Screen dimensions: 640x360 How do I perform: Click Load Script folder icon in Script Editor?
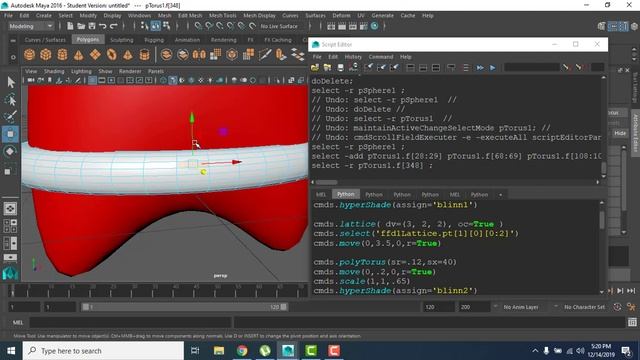pos(315,67)
